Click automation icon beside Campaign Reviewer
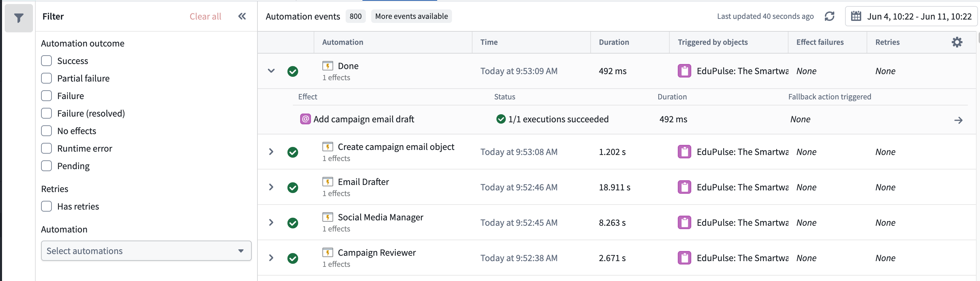The width and height of the screenshot is (980, 281). coord(327,252)
